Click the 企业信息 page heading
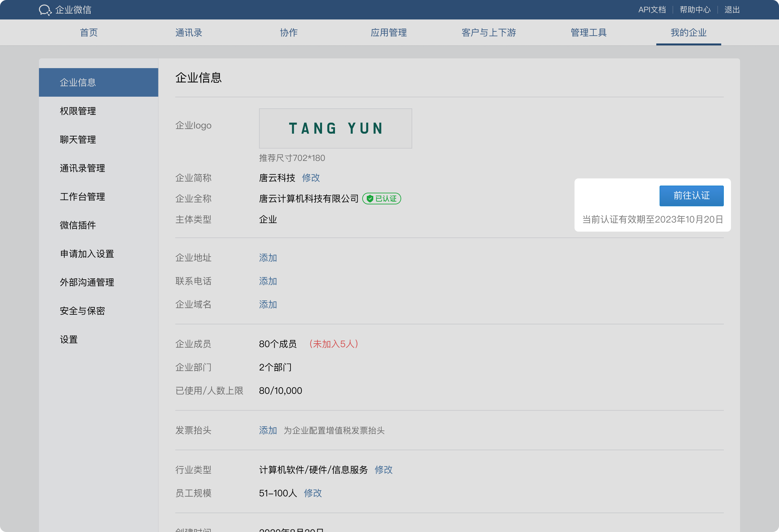 click(198, 78)
